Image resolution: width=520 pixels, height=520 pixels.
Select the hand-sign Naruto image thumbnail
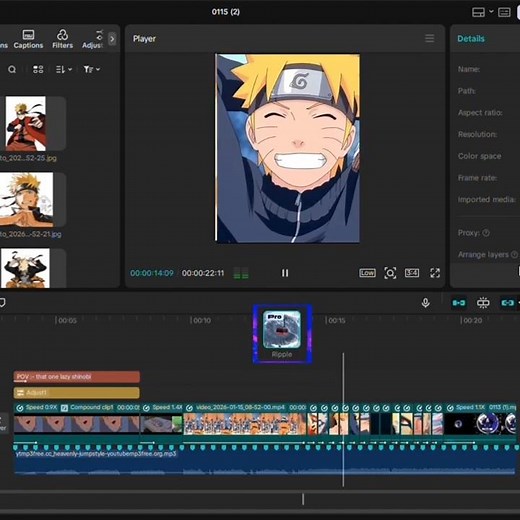[26, 199]
